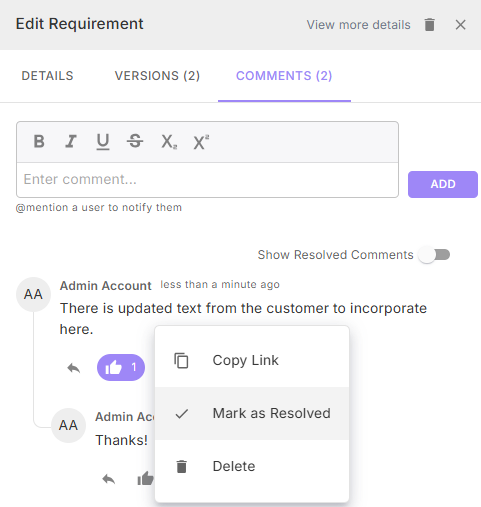Image resolution: width=481 pixels, height=507 pixels.
Task: Focus the Enter comment text field
Action: pos(207,180)
